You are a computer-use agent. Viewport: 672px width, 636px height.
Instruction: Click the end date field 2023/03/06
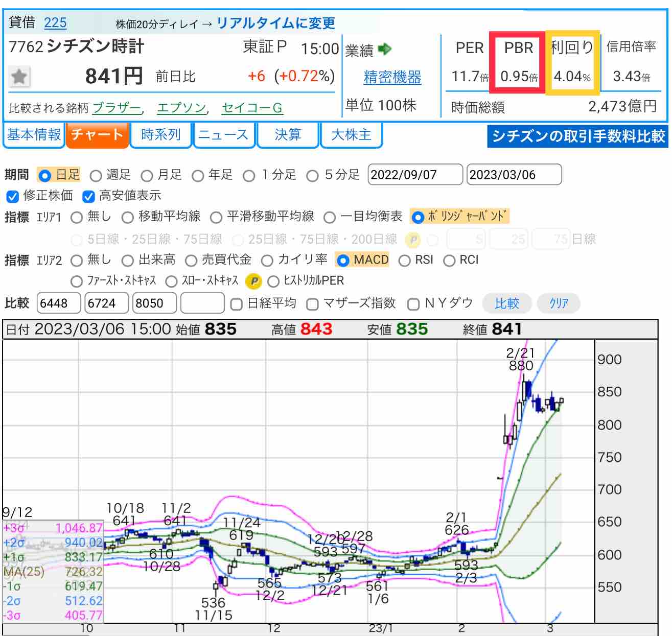(514, 175)
